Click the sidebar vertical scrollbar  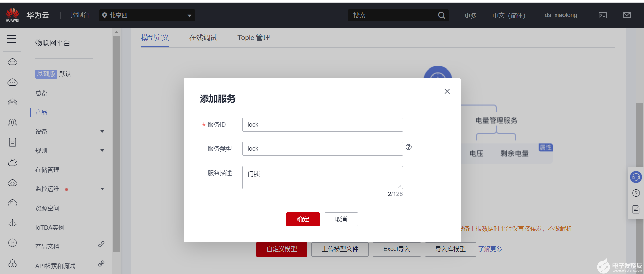coord(116,144)
